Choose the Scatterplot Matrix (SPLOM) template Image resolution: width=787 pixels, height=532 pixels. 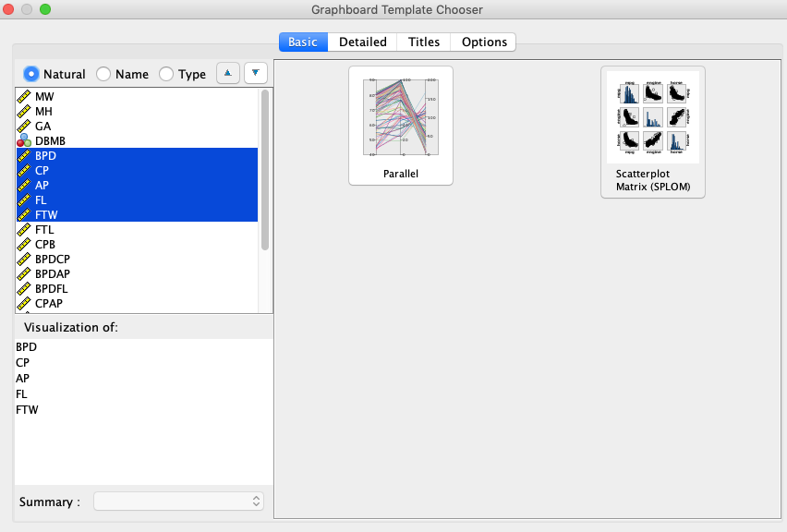click(652, 132)
